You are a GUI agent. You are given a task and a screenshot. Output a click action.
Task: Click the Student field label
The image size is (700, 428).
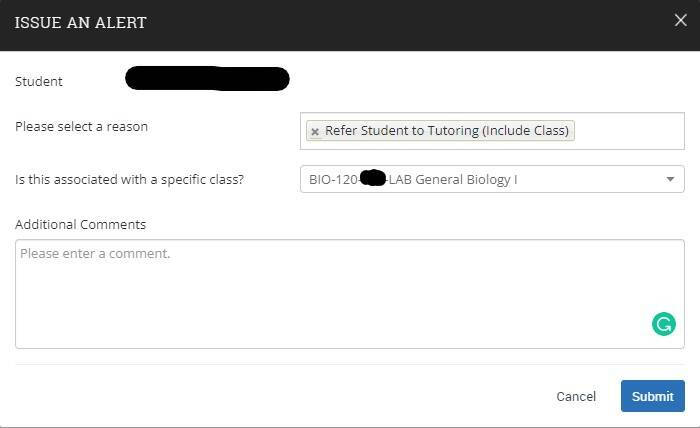tap(39, 81)
